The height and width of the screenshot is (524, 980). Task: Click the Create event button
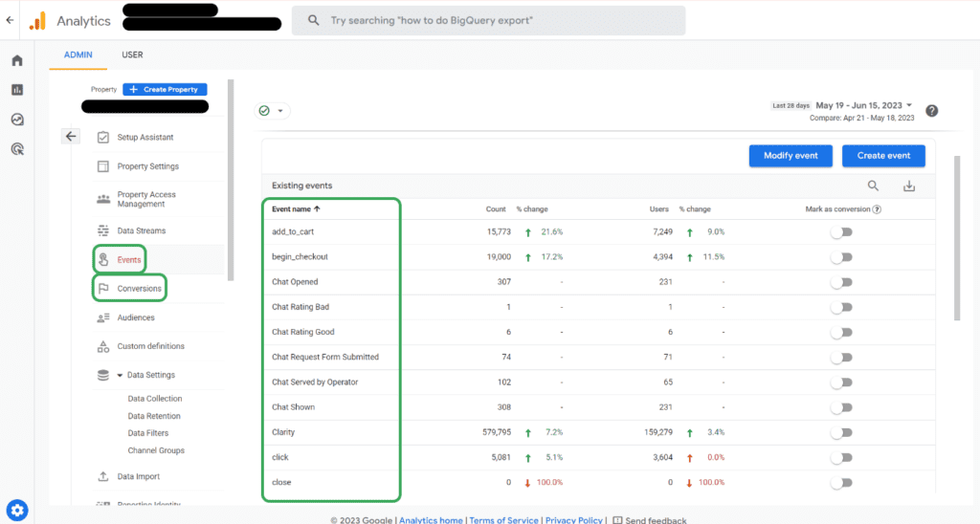pyautogui.click(x=883, y=156)
